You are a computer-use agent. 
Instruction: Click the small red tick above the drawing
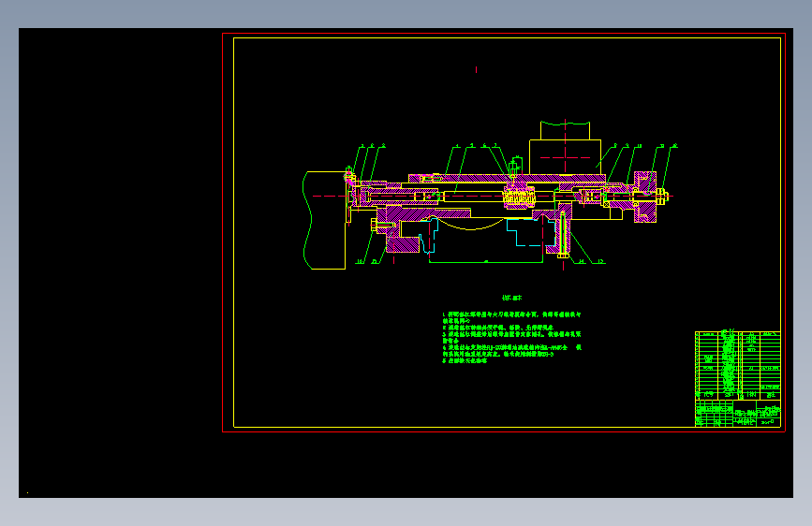(476, 69)
